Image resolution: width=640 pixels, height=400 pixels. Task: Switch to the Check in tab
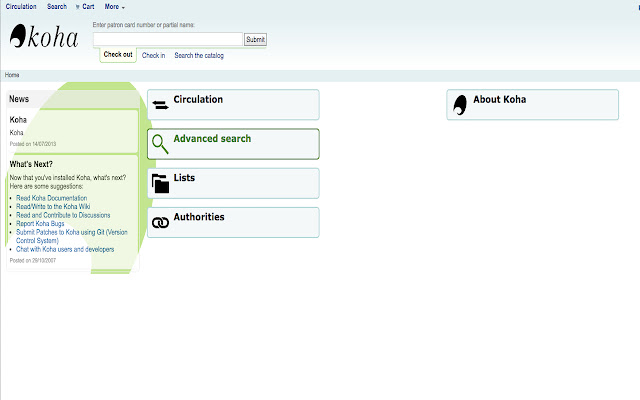tap(153, 55)
